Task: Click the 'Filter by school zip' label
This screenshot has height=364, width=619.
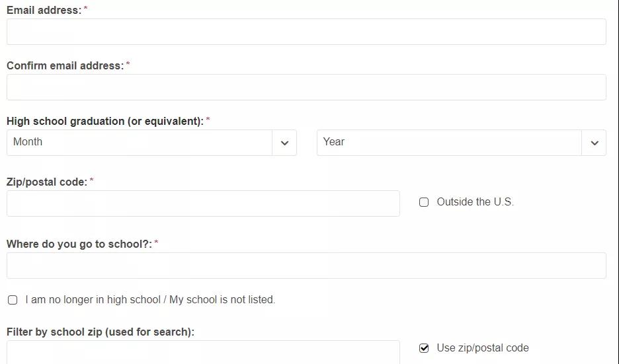Action: (100, 332)
